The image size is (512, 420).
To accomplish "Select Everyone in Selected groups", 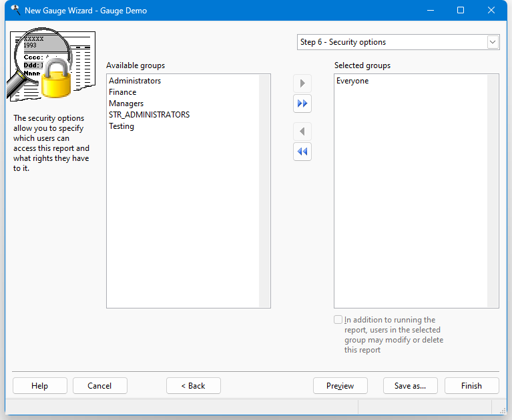I will pyautogui.click(x=352, y=81).
